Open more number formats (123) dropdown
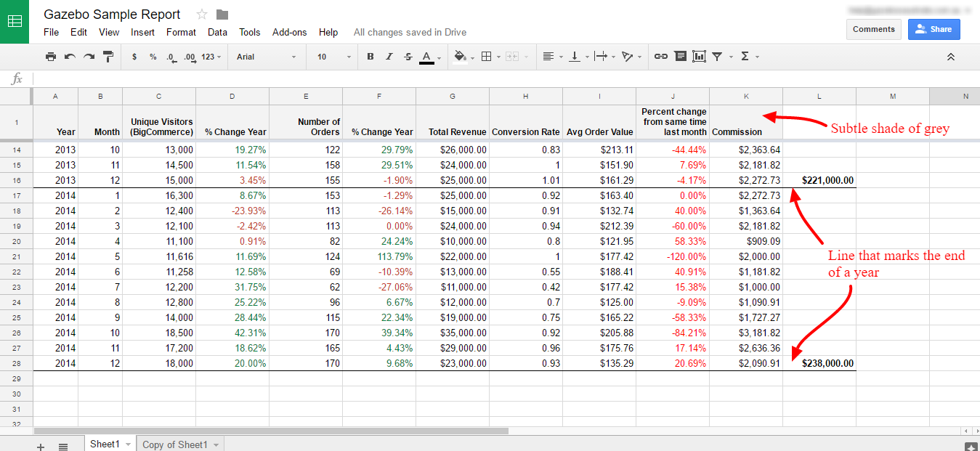Image resolution: width=980 pixels, height=451 pixels. tap(211, 57)
